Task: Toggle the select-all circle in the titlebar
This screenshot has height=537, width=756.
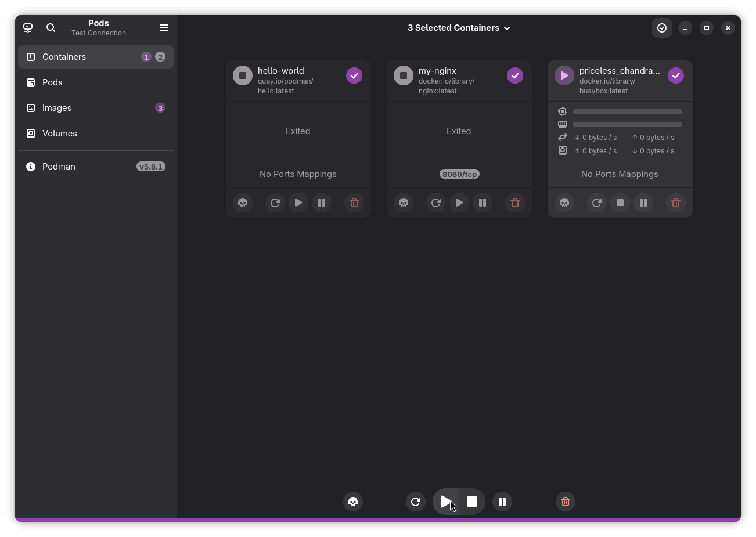Action: tap(662, 27)
